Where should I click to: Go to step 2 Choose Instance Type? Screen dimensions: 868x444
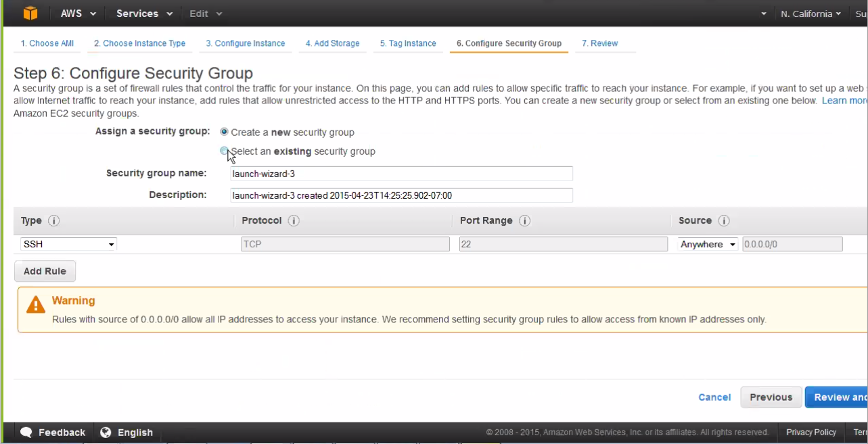pos(139,43)
